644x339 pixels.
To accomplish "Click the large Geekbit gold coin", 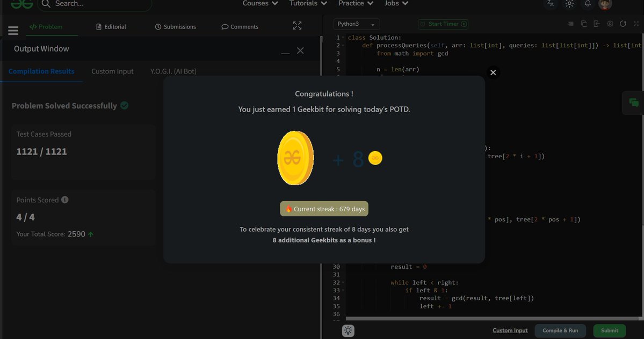I will tap(295, 158).
